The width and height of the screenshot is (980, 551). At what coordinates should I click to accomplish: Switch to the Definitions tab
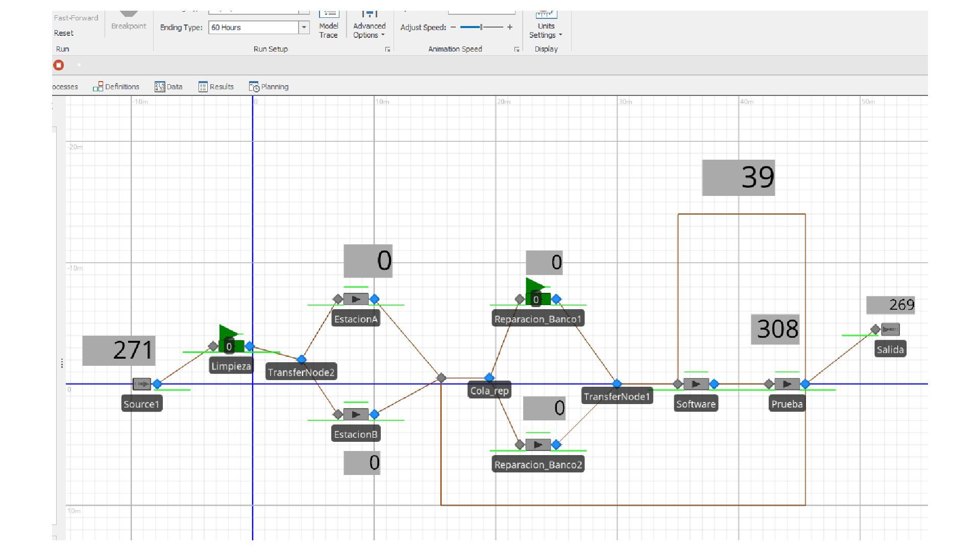click(116, 87)
